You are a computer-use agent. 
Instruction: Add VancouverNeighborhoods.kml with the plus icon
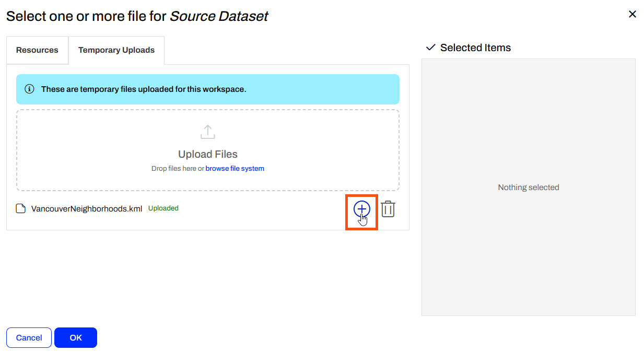click(x=361, y=209)
